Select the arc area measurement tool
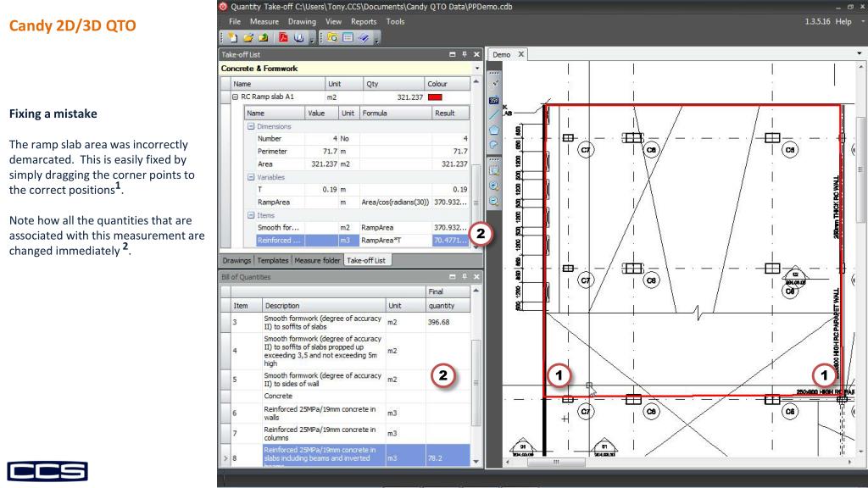This screenshot has height=488, width=868. pyautogui.click(x=494, y=145)
